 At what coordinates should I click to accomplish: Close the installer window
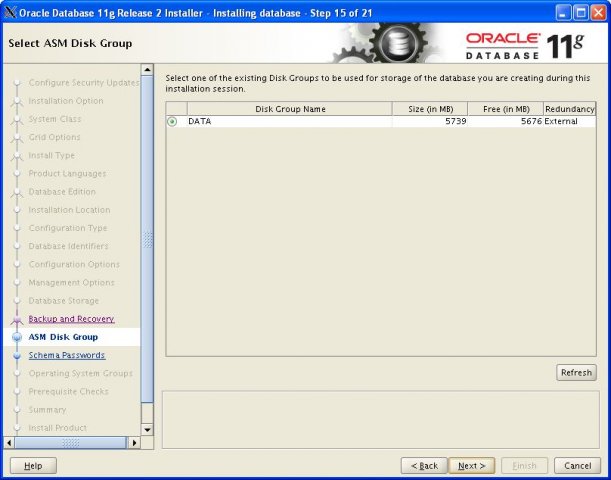(598, 13)
